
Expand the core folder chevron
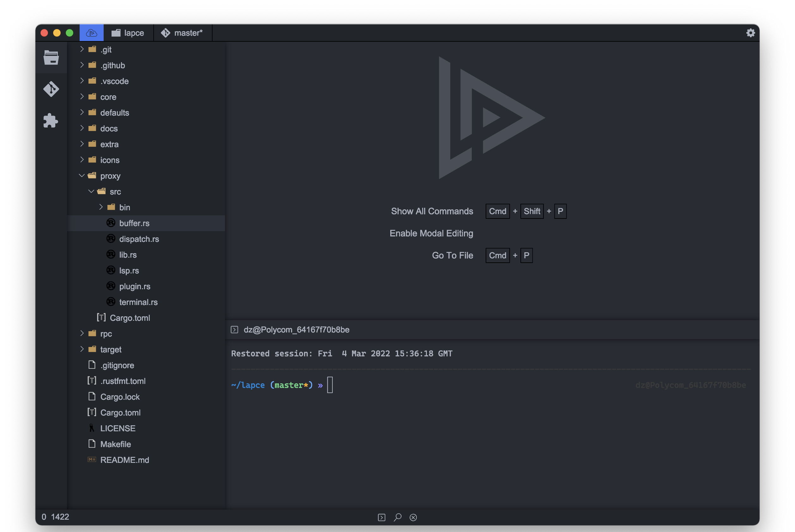point(82,96)
